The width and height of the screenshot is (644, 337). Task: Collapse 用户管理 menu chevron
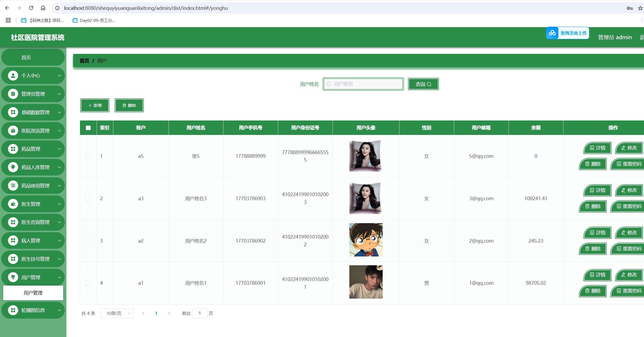click(59, 277)
